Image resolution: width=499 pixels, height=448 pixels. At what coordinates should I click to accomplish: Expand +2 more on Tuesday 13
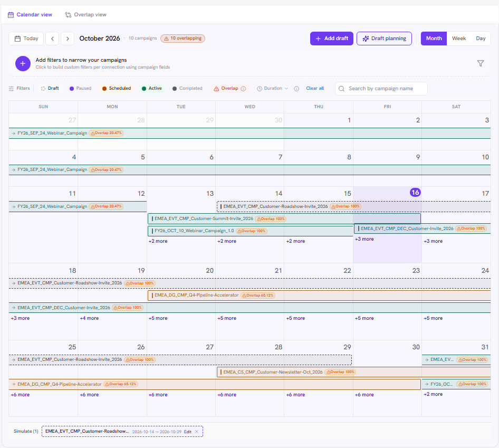click(158, 241)
